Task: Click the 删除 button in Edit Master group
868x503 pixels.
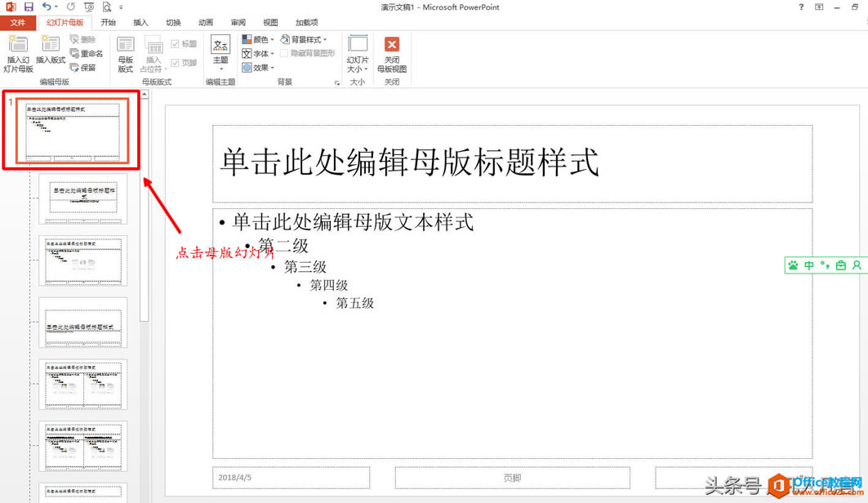Action: [x=83, y=39]
